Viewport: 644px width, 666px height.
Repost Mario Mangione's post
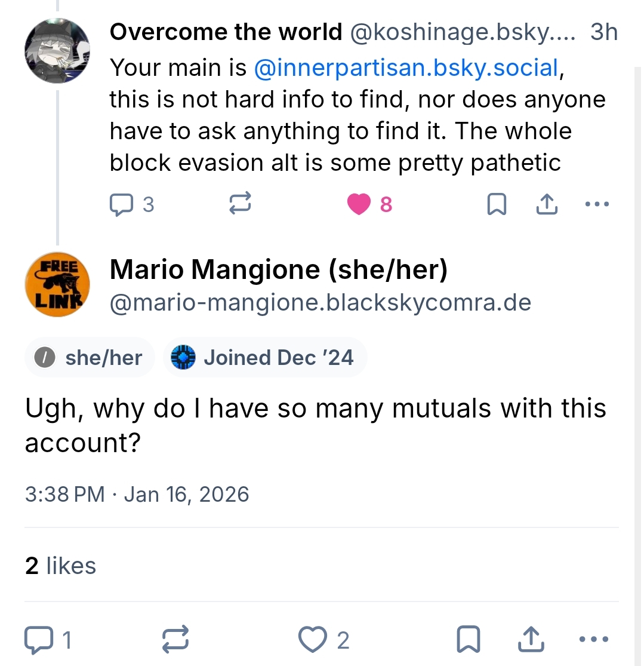[176, 640]
